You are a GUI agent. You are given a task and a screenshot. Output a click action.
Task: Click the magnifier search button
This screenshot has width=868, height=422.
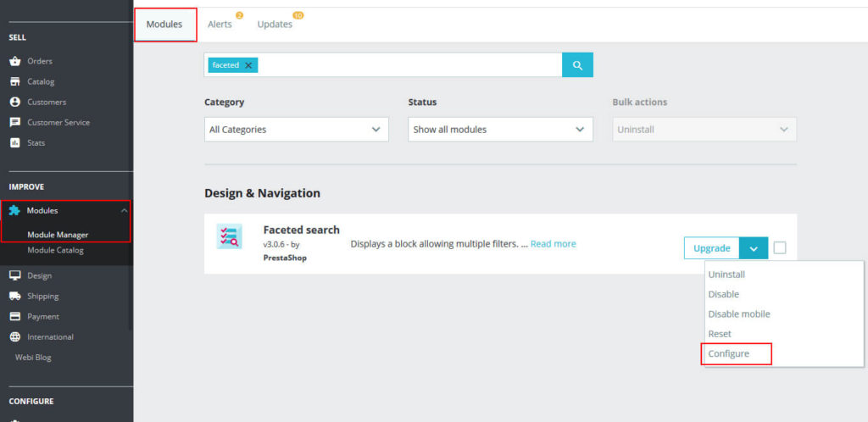[x=577, y=65]
